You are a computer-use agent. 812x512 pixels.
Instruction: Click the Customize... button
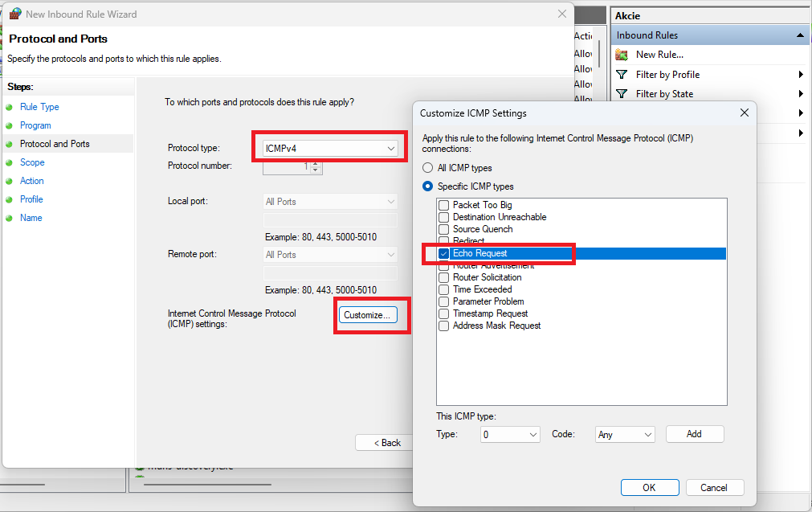click(367, 315)
